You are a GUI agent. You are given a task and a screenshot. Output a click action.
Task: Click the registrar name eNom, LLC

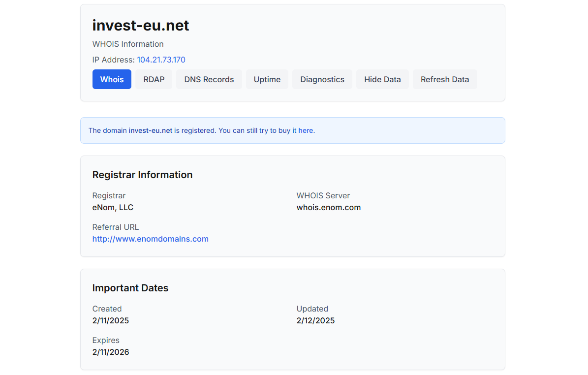113,207
